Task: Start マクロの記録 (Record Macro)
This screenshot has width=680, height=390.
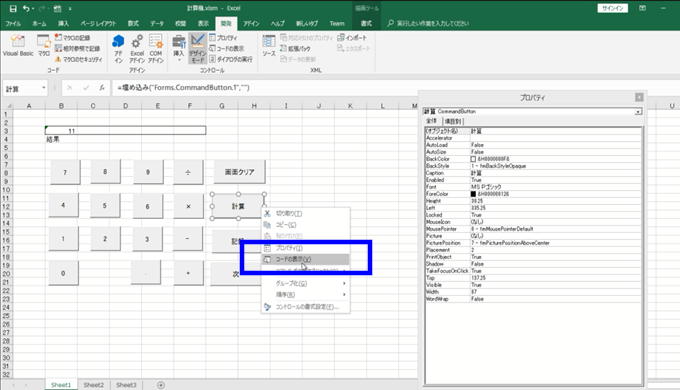Action: pos(72,38)
